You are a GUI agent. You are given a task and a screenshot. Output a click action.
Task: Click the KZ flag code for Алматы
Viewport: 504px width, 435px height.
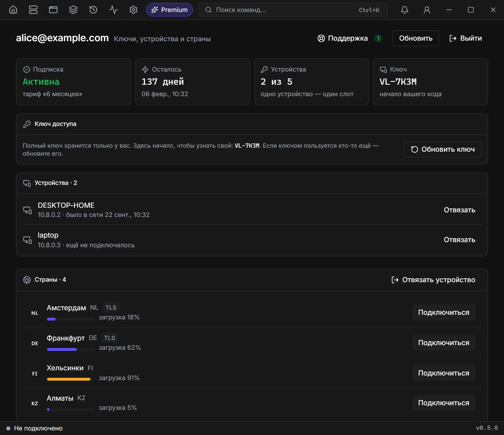35,404
